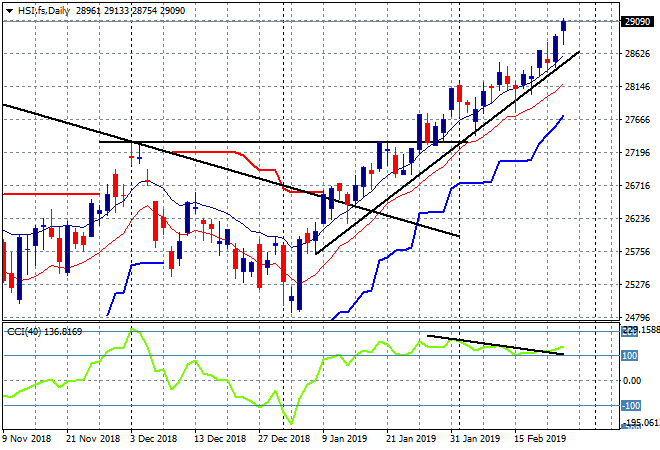Image resolution: width=660 pixels, height=450 pixels.
Task: Click the 9 Nov 2018 date label
Action: (27, 439)
